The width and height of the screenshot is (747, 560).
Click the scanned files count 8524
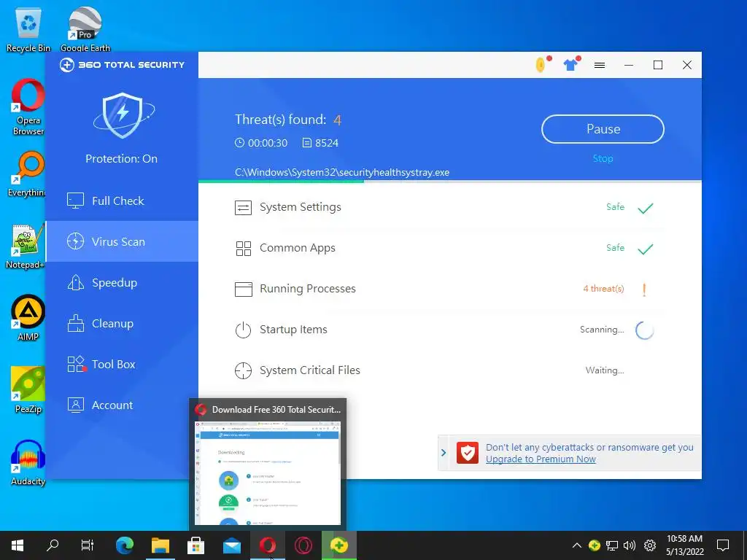point(326,143)
